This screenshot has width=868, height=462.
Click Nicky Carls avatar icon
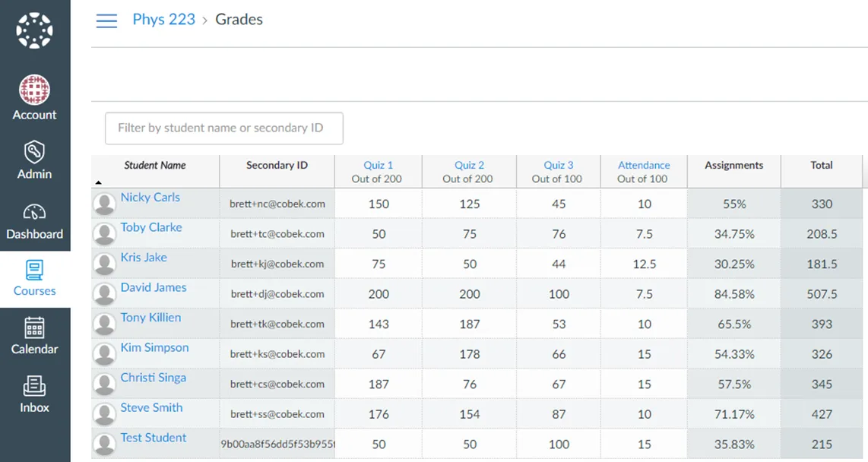[104, 204]
